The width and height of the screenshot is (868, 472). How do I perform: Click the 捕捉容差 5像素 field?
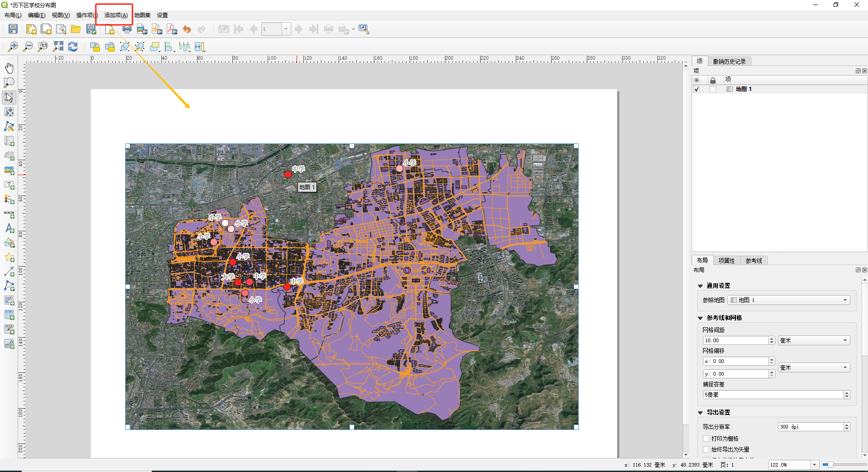773,395
